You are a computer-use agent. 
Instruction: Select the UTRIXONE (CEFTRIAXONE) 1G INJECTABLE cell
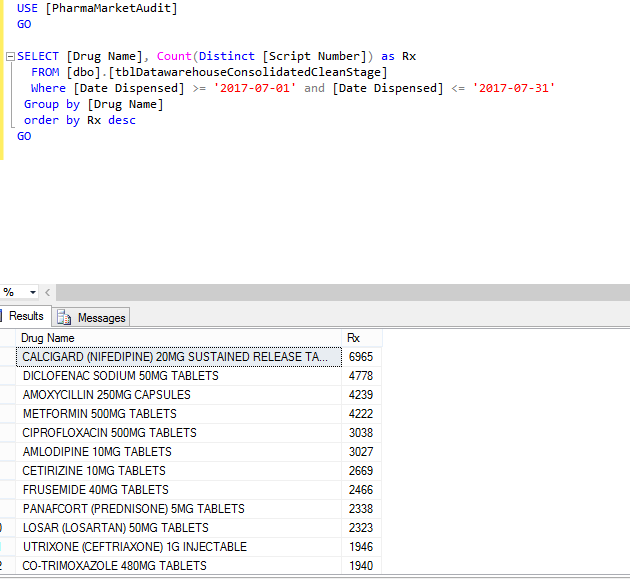134,547
